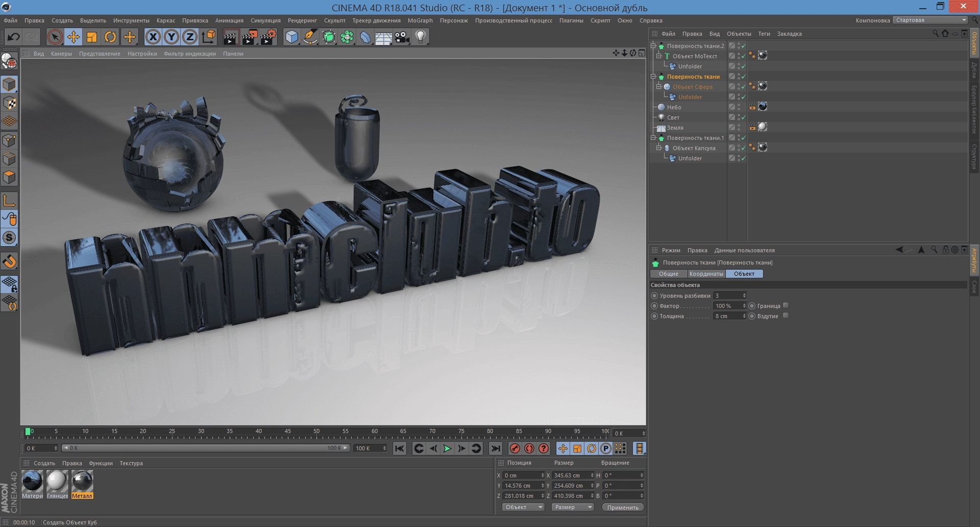
Task: Enable the Вздутие checkbox
Action: tap(786, 316)
